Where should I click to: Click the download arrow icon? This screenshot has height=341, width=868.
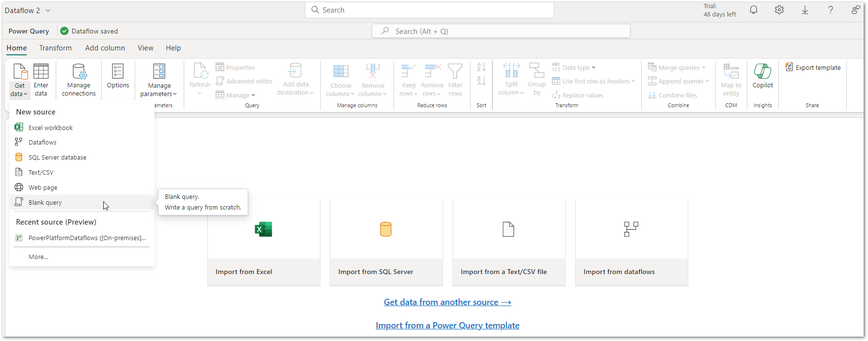[x=805, y=10]
